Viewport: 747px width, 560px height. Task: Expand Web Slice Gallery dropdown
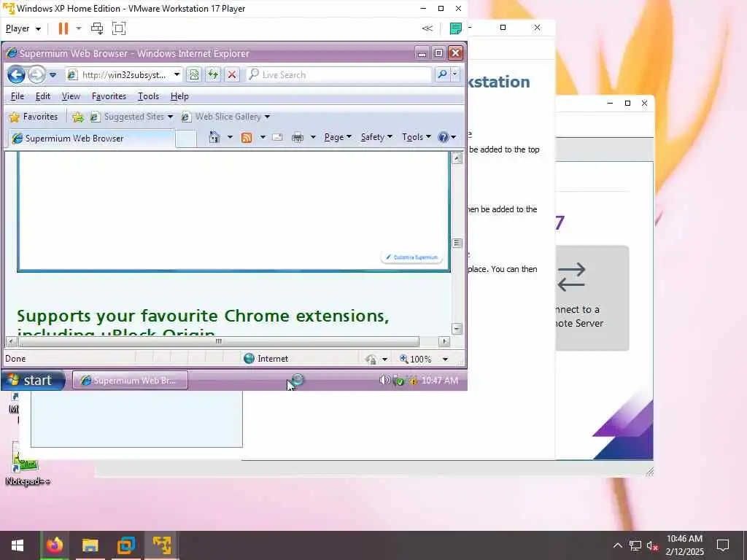tap(267, 117)
